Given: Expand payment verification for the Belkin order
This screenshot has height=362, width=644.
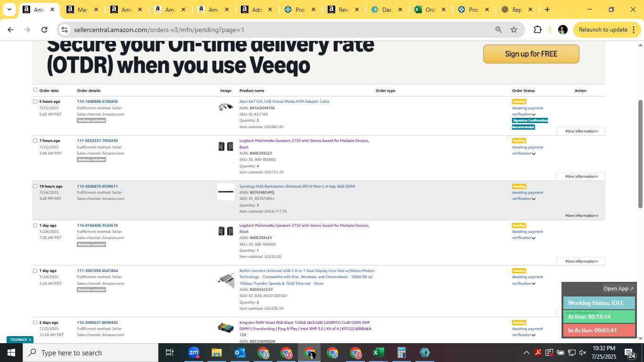Looking at the screenshot, I should tap(534, 284).
